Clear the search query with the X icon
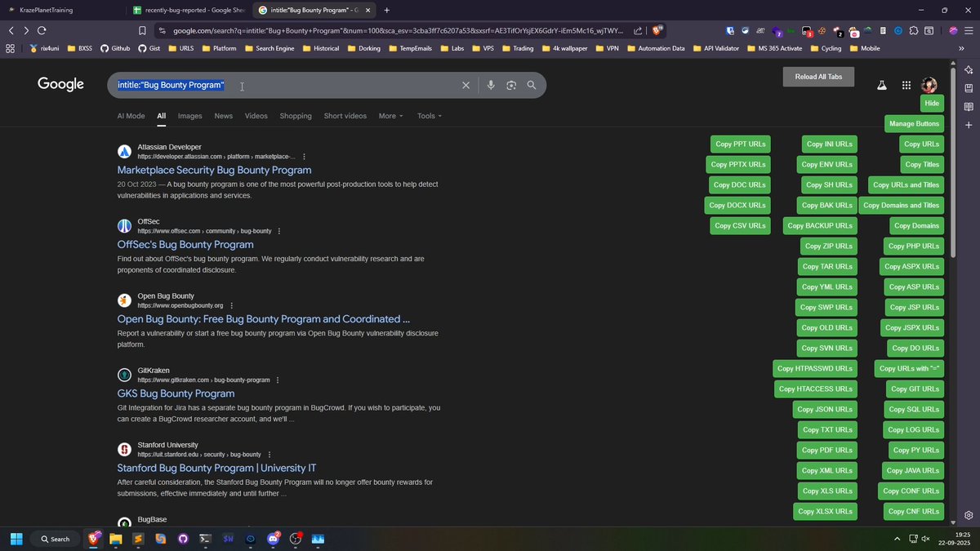980x551 pixels. [466, 85]
